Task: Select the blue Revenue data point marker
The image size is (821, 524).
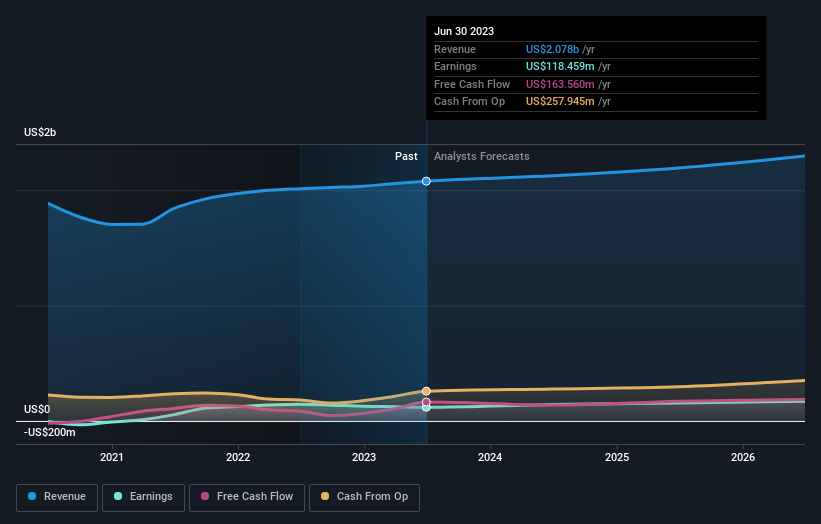Action: pyautogui.click(x=426, y=181)
